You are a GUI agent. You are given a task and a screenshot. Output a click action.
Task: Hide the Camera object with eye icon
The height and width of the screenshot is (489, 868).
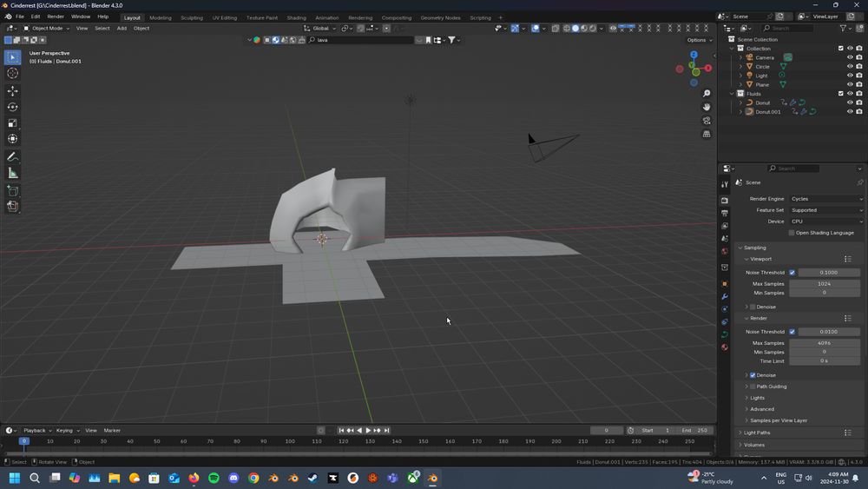[x=850, y=57]
